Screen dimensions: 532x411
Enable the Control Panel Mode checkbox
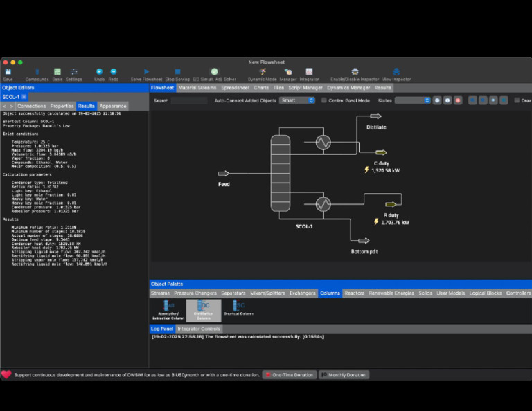tap(324, 100)
